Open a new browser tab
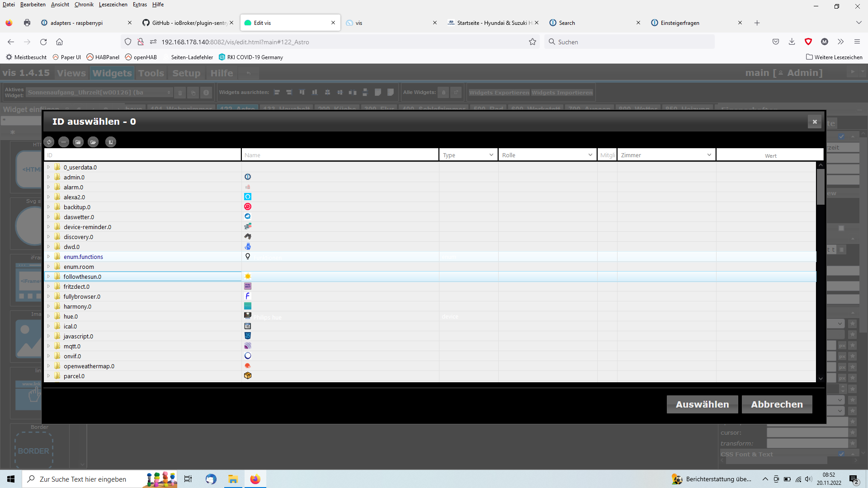 [x=757, y=23]
